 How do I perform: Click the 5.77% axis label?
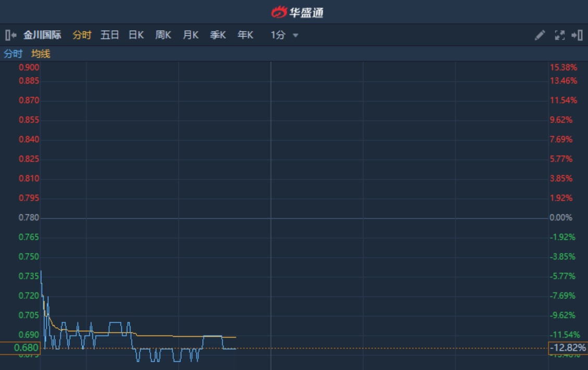(x=561, y=159)
